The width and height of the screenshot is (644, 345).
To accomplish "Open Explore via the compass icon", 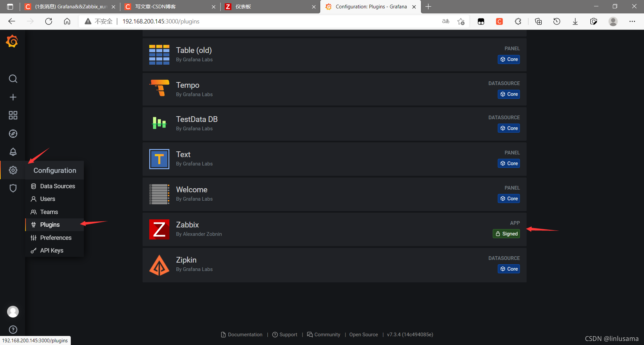I will (13, 133).
